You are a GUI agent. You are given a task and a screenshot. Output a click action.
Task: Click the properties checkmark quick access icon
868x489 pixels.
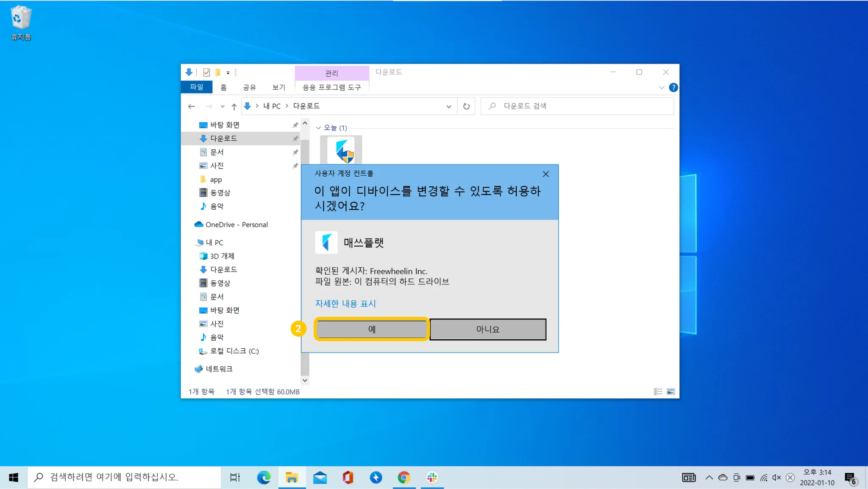point(206,72)
